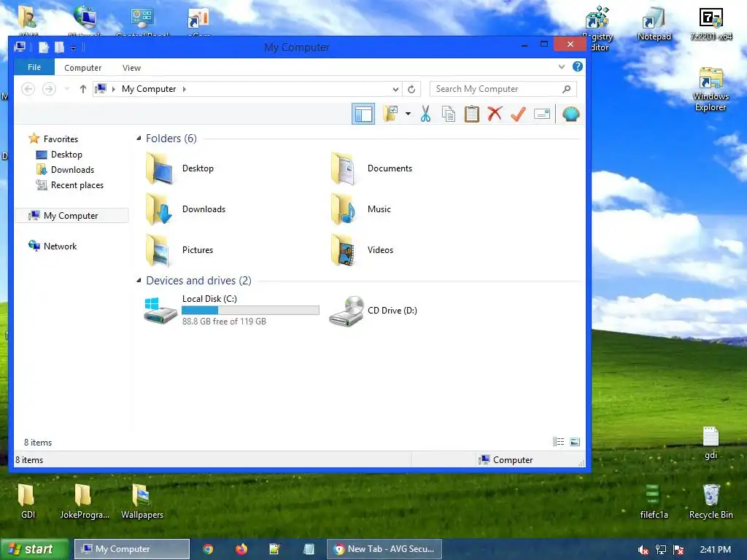Select Favorites in the navigation pane

(61, 139)
